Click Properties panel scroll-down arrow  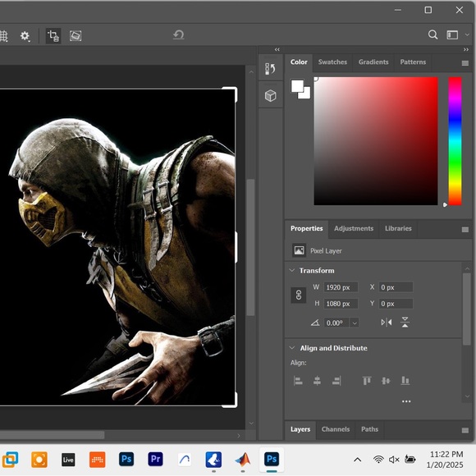[x=467, y=396]
